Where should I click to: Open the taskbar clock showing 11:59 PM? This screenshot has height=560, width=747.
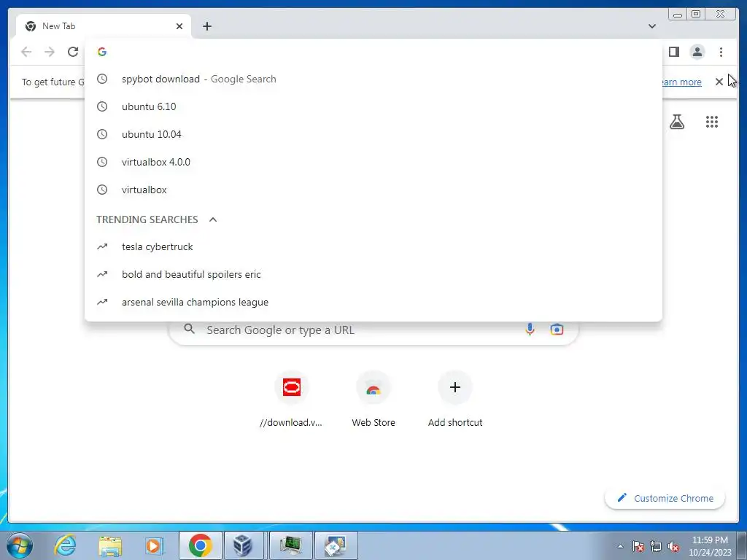[710, 546]
